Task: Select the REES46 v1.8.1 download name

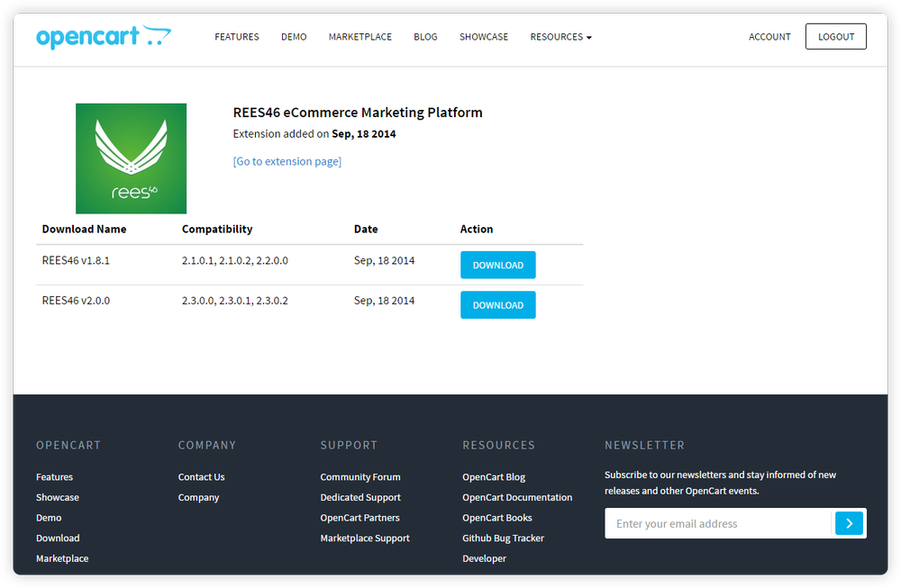Action: (76, 260)
